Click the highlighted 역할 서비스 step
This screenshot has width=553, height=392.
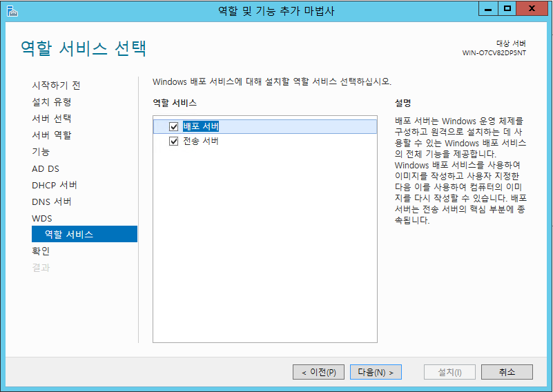point(69,235)
